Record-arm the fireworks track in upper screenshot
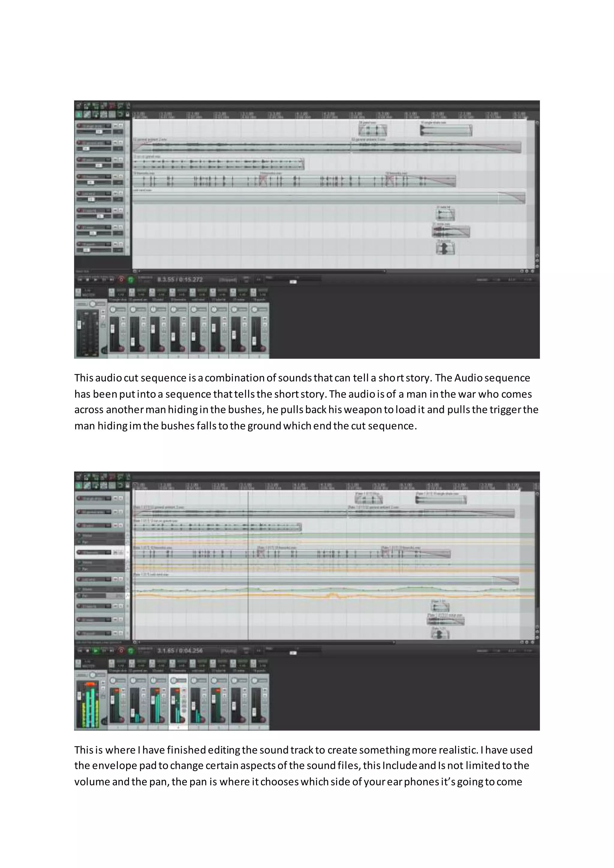 coord(79,177)
